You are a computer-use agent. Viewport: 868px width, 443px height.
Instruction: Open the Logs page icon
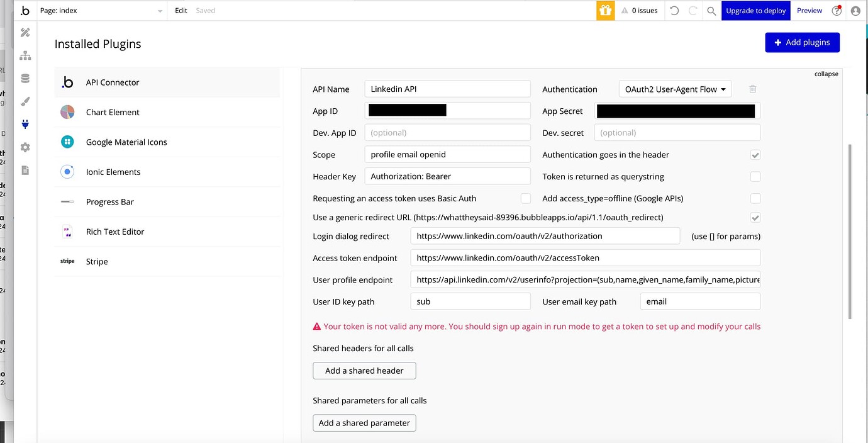25,170
